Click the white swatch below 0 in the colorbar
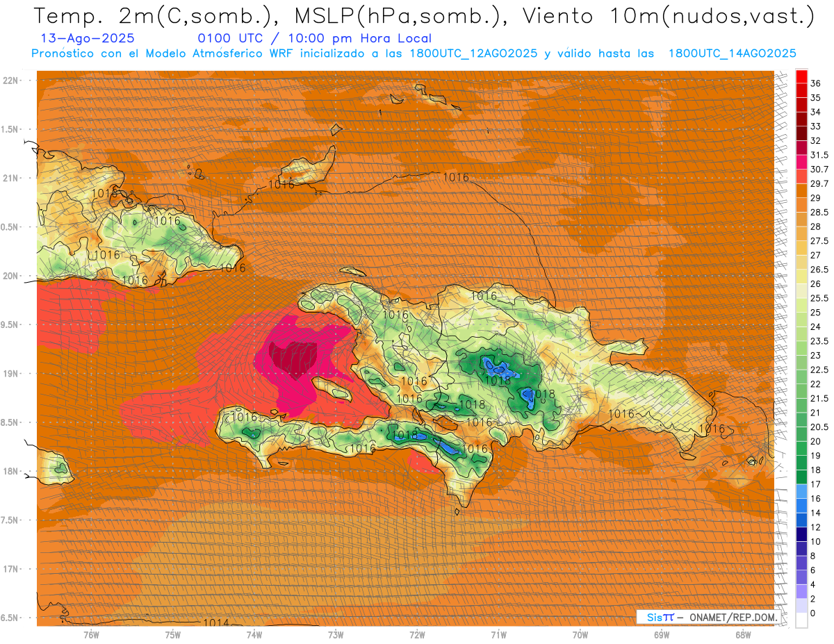 (801, 620)
